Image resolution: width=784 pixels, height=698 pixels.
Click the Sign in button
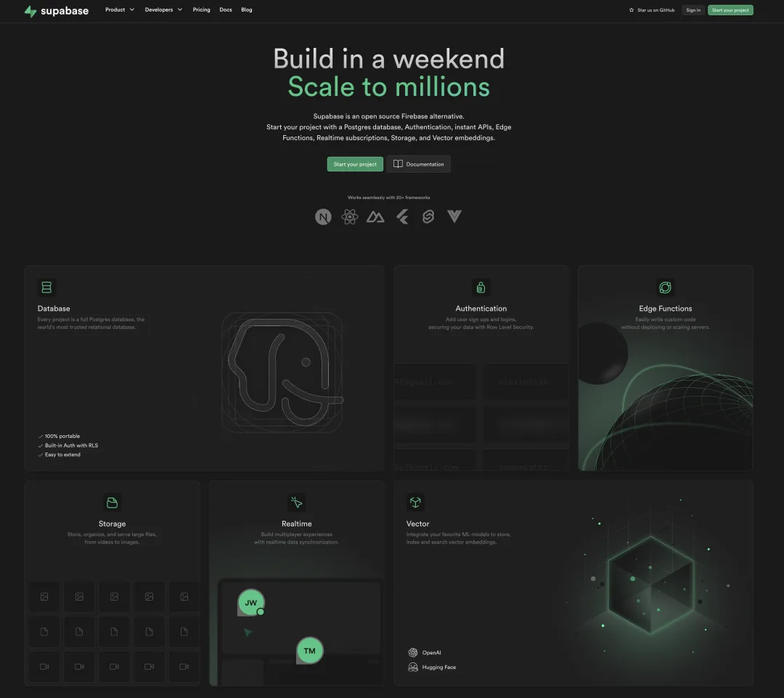click(693, 10)
